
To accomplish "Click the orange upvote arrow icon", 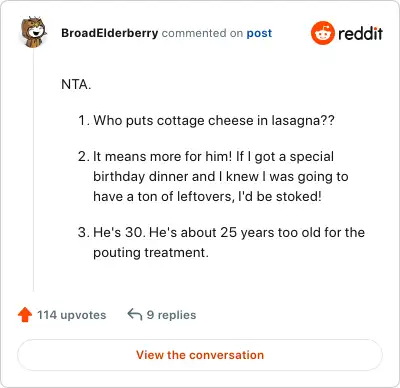I will pyautogui.click(x=25, y=315).
